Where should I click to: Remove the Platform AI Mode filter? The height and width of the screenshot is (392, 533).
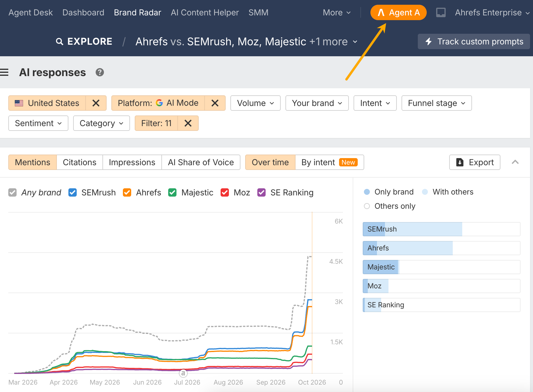pos(215,103)
